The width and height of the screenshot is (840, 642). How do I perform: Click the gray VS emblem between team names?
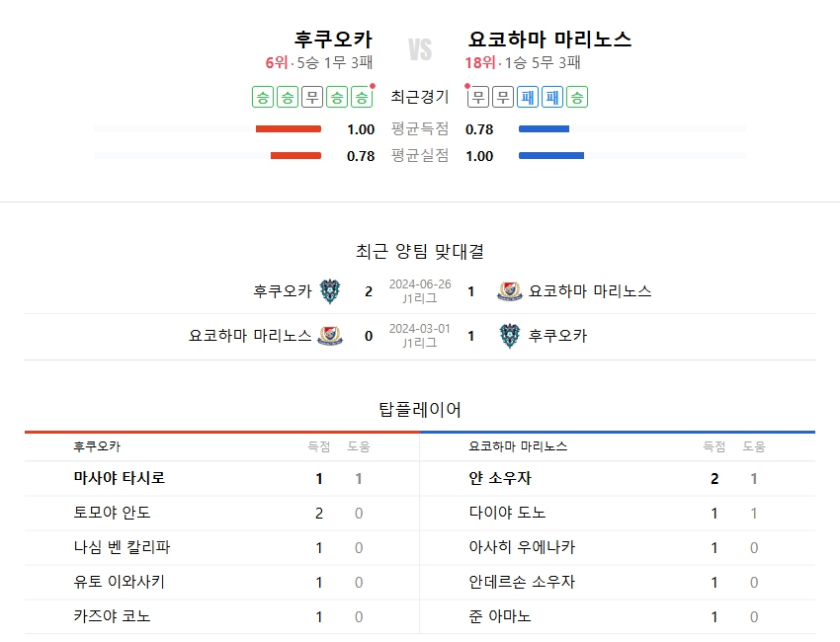[420, 50]
